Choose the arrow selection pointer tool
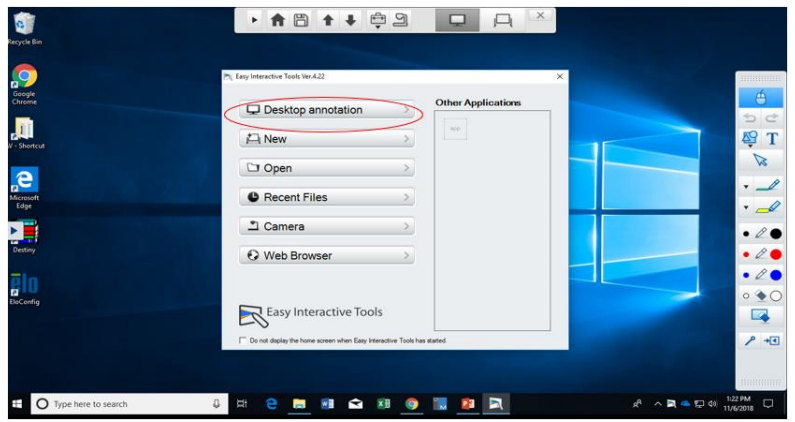795x422 pixels. coord(760,160)
